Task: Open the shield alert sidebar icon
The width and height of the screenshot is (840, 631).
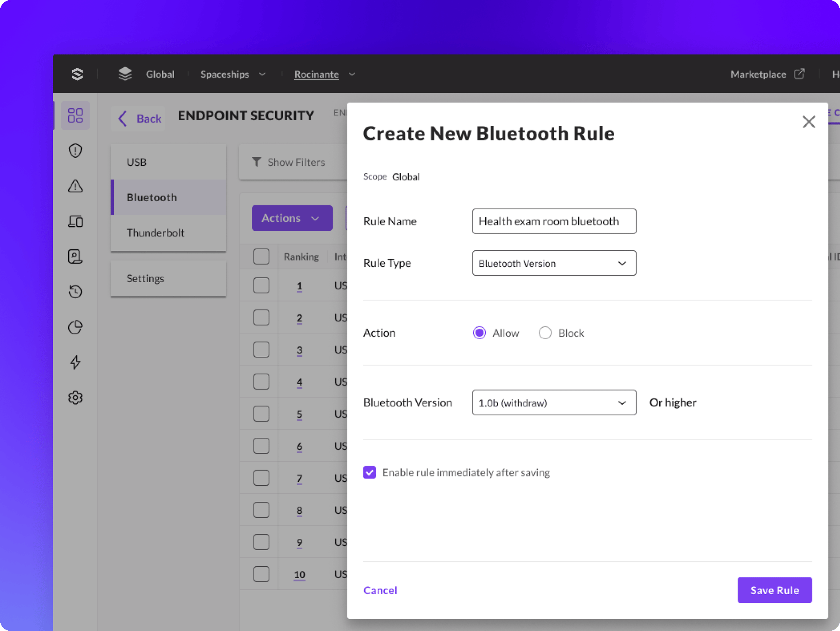Action: point(75,151)
